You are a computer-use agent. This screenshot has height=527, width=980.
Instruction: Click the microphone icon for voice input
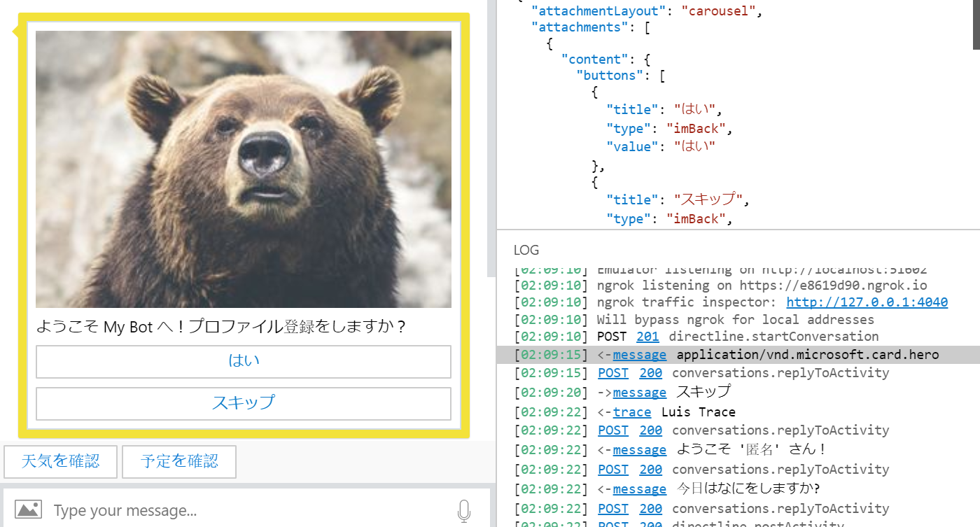tap(464, 510)
